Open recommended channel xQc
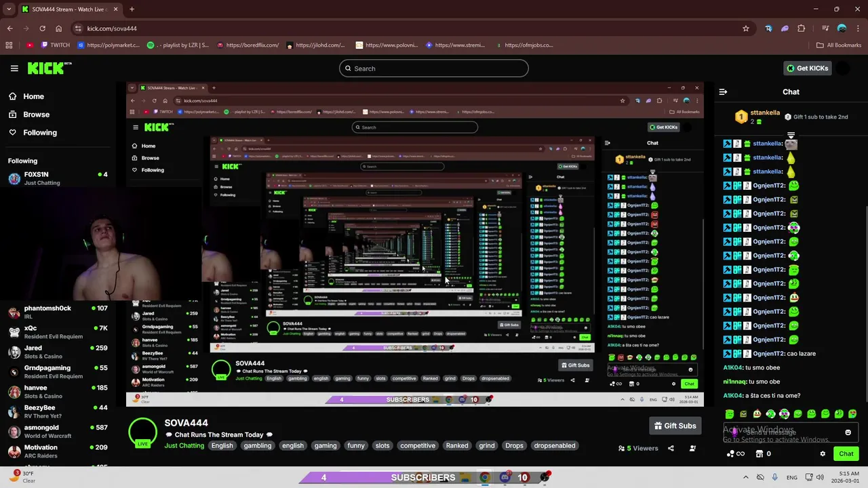This screenshot has width=868, height=488. pos(58,332)
